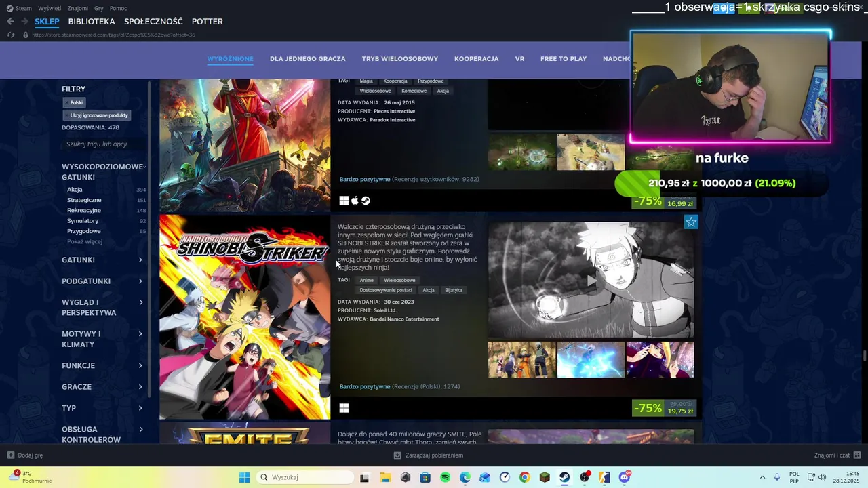Screen dimensions: 868x488
Task: Select the Kooperacja tab
Action: 477,59
